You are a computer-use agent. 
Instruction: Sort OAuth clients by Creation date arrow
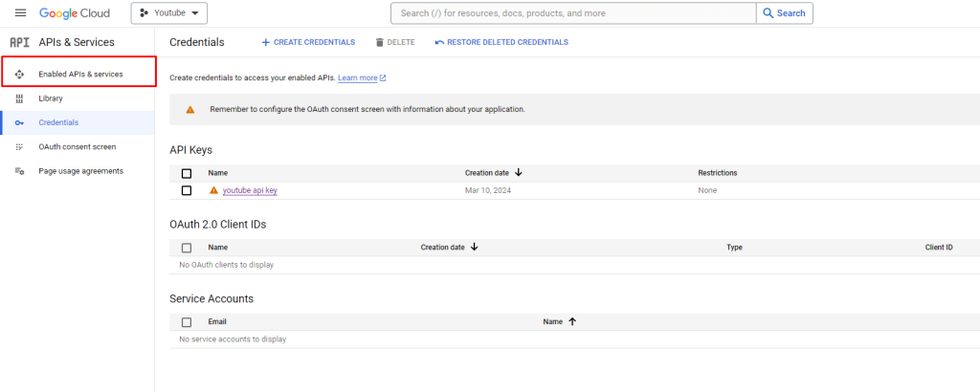[x=474, y=248]
